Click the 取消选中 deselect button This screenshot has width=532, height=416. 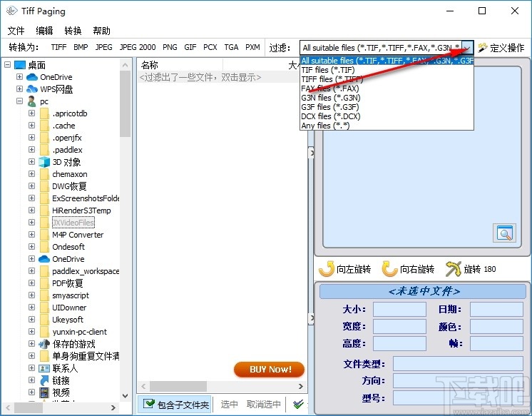coord(264,404)
